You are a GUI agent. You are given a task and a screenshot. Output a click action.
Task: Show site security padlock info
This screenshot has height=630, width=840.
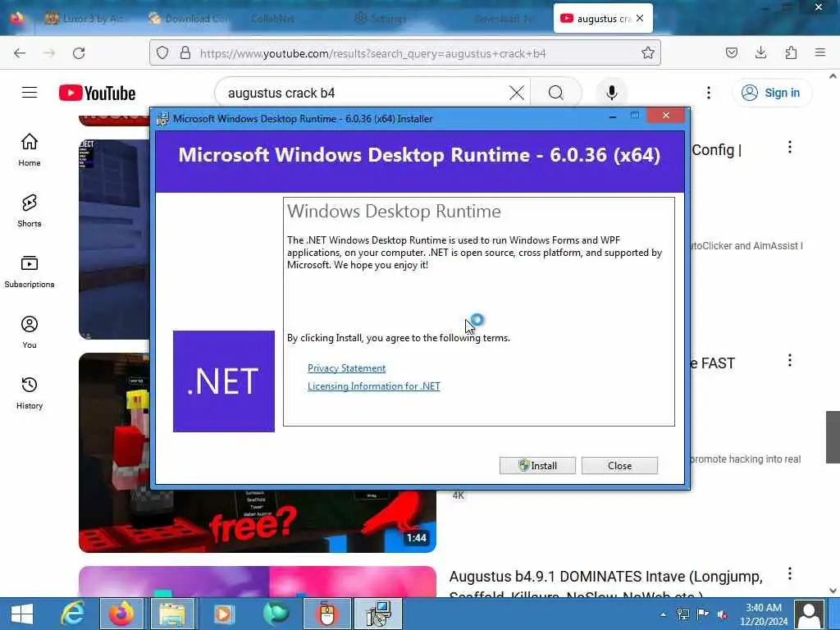click(x=185, y=53)
